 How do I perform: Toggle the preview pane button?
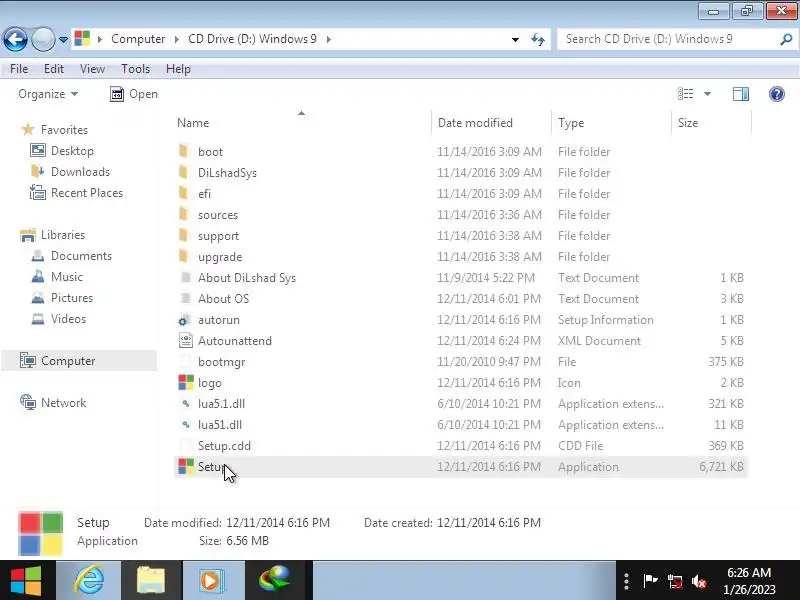pyautogui.click(x=741, y=94)
